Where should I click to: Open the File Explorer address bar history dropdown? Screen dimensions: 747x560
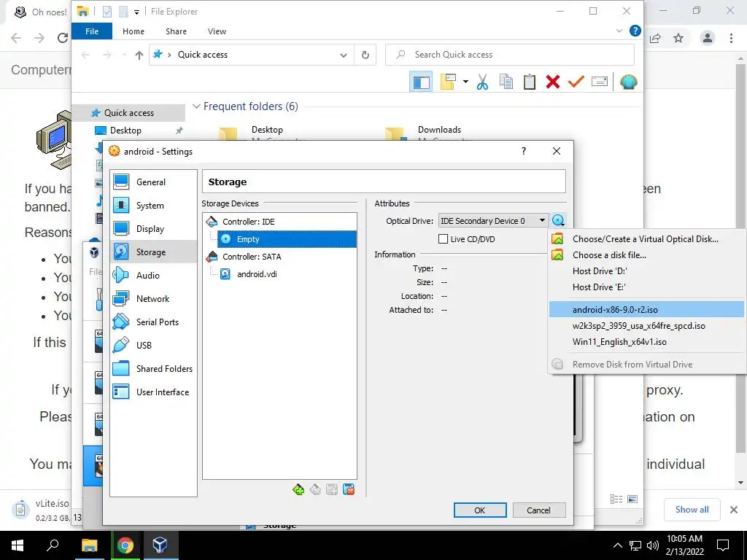coord(344,55)
